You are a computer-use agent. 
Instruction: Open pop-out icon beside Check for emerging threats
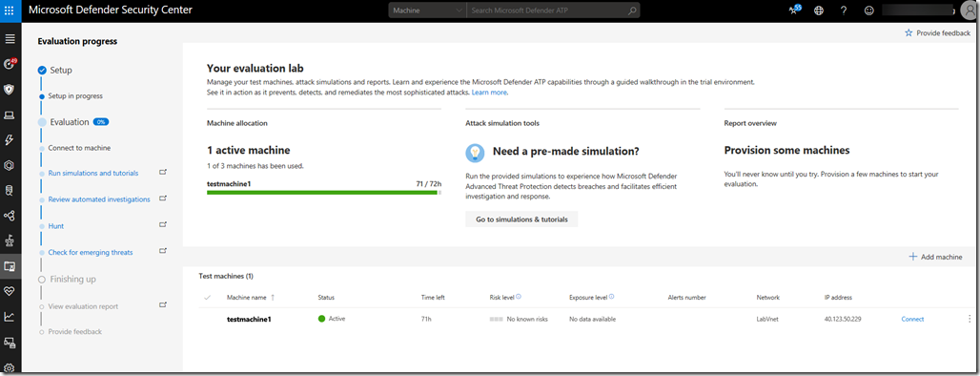coord(163,251)
